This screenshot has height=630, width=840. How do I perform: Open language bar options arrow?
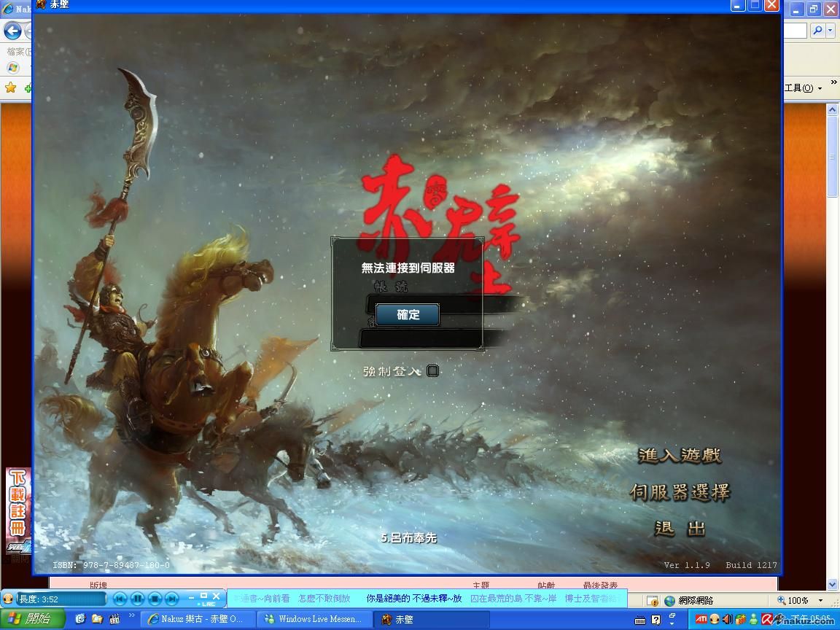point(673,623)
